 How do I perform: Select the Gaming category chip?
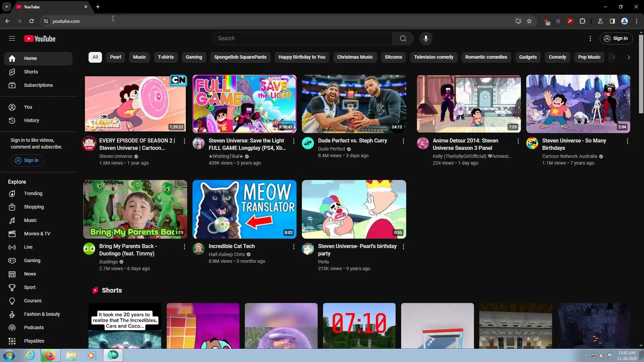pos(194,57)
